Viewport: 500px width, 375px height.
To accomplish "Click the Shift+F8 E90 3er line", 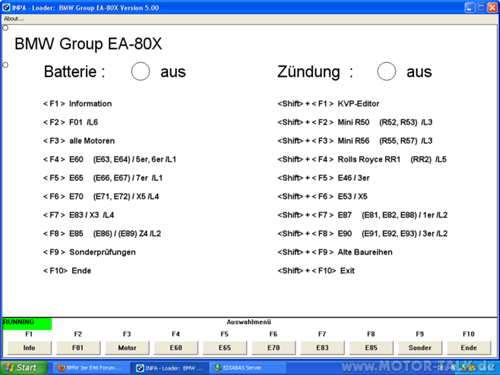I will pos(362,234).
